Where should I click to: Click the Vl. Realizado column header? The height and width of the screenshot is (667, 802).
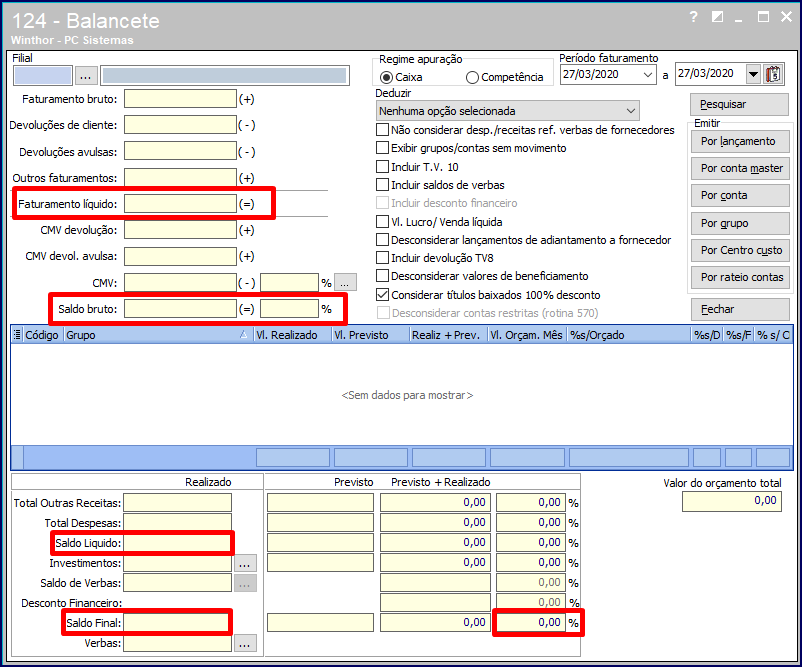(x=292, y=335)
